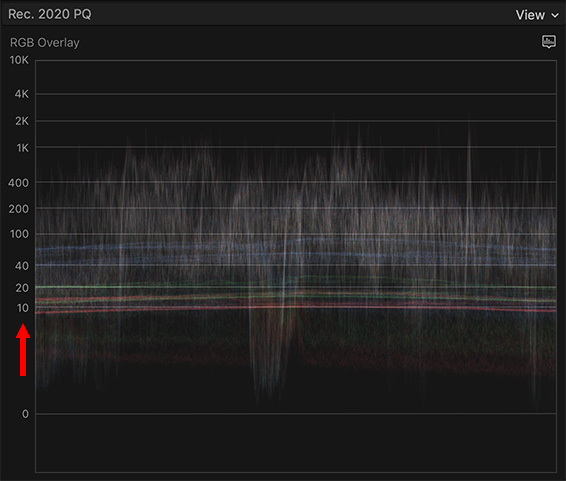
Task: Click the red upward arrow annotation
Action: coord(23,350)
